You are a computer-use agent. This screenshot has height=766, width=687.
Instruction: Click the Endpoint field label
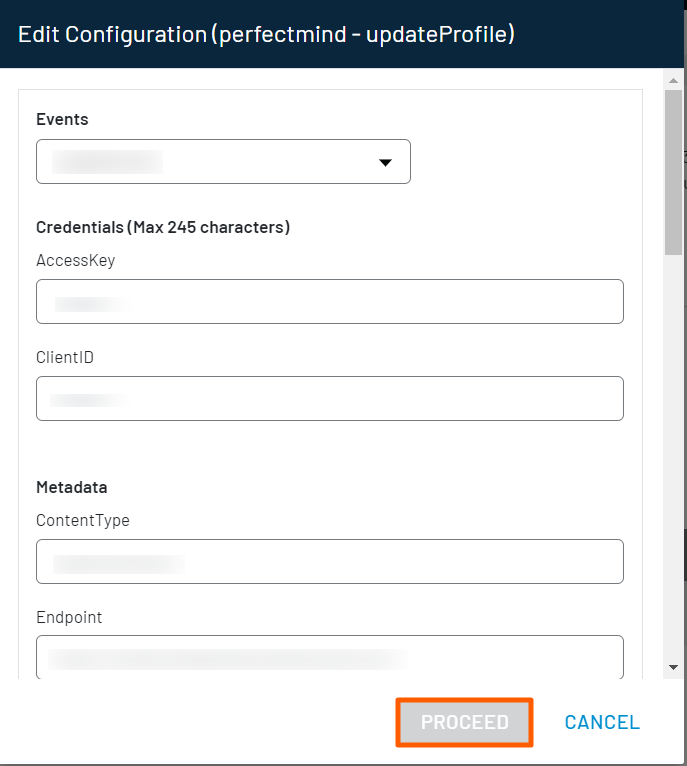tap(69, 617)
